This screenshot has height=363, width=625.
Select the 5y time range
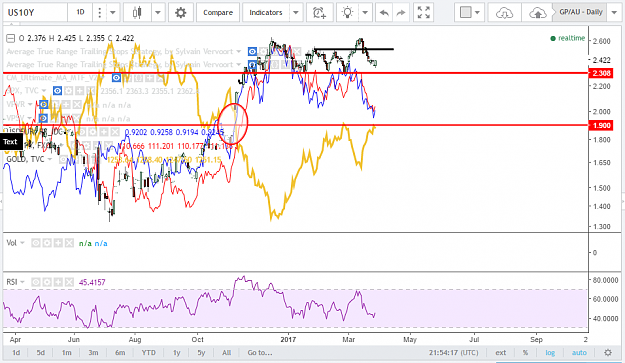[201, 353]
